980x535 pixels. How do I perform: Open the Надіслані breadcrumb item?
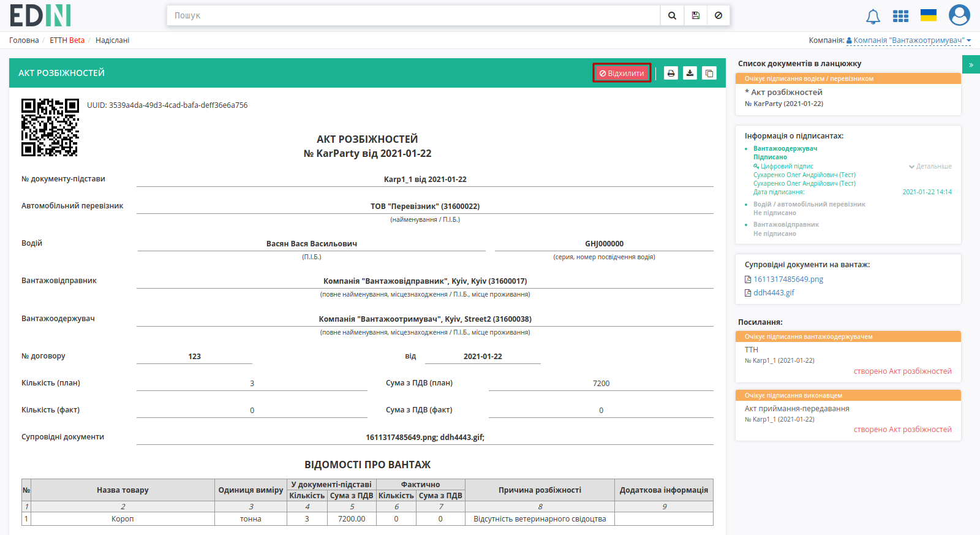(112, 40)
